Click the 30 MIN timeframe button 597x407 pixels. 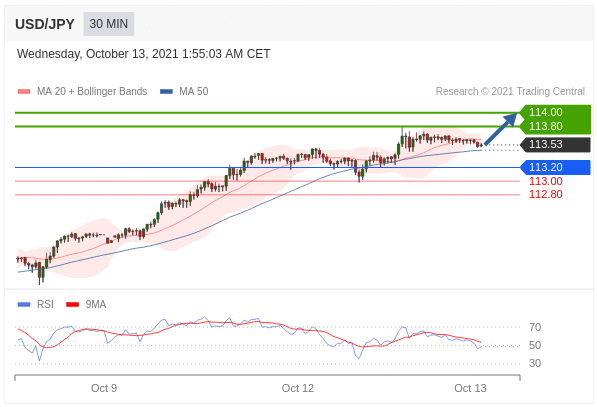pyautogui.click(x=109, y=24)
